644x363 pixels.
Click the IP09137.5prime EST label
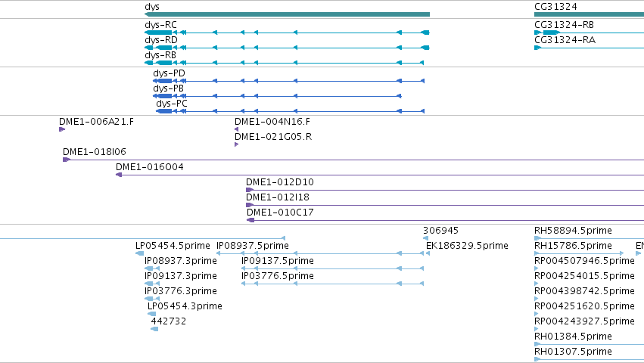(278, 261)
